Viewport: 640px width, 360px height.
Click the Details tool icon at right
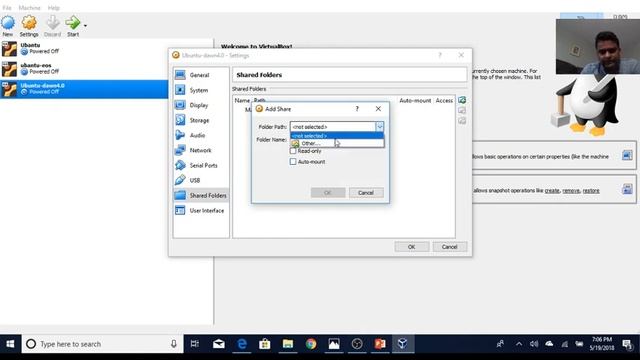coord(627,155)
